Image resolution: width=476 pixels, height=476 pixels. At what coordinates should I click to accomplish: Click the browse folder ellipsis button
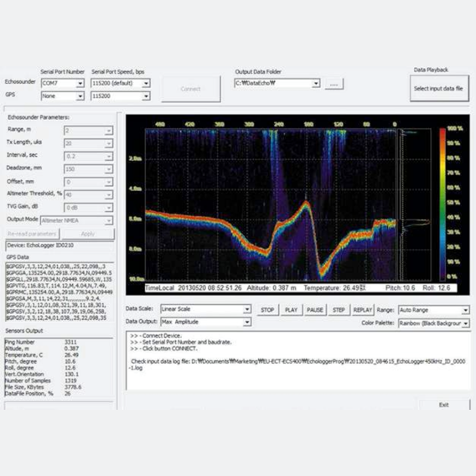(334, 84)
